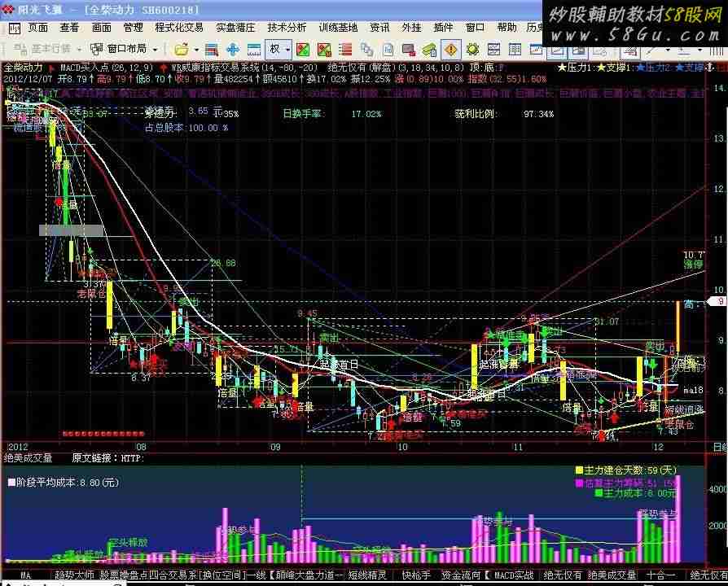Open the 窗口布局 dropdown
The image size is (728, 586).
click(x=123, y=49)
